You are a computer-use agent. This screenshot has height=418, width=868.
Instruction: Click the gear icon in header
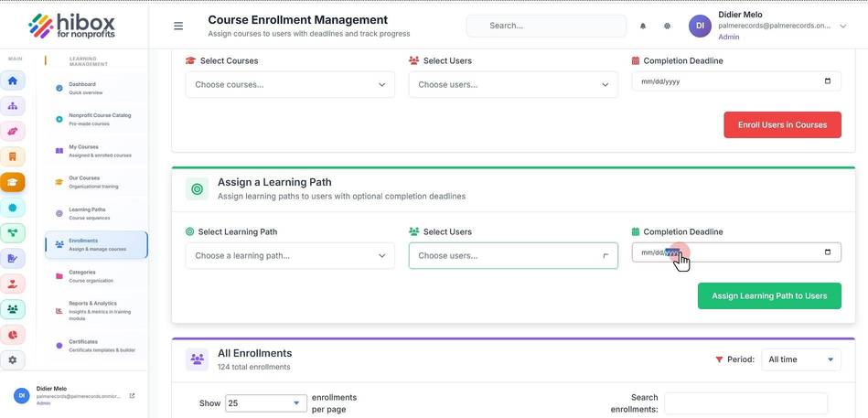[667, 26]
